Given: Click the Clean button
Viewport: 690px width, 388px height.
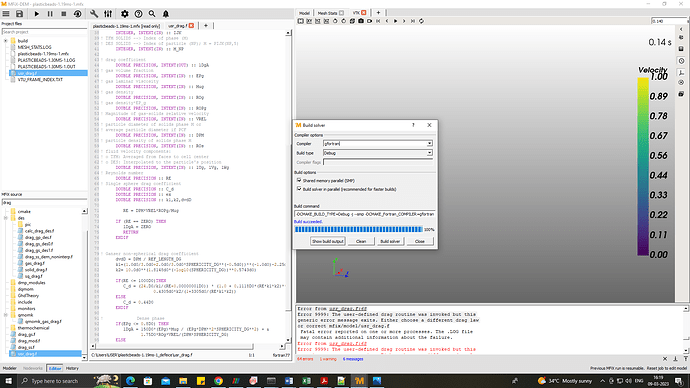Looking at the screenshot, I should tap(361, 241).
